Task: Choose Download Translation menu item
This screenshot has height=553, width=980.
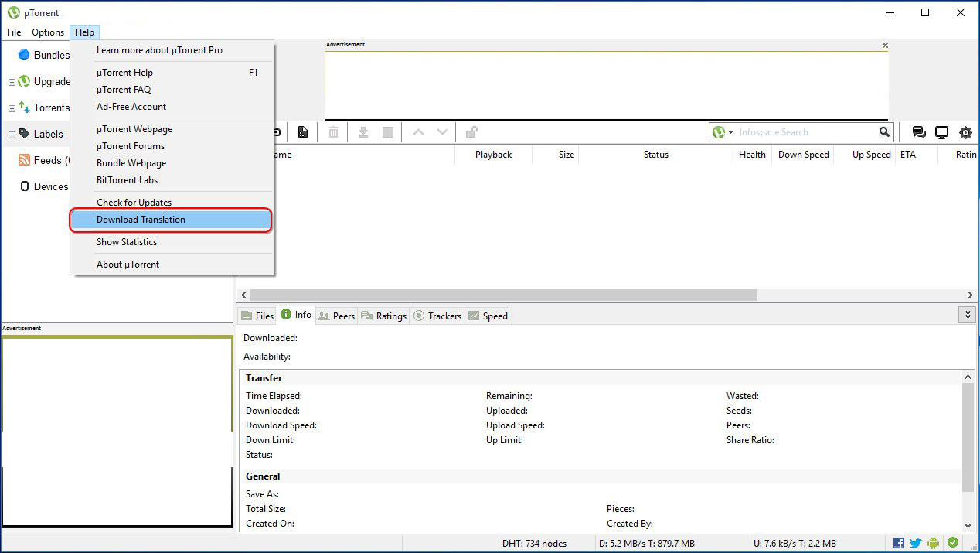Action: click(172, 220)
